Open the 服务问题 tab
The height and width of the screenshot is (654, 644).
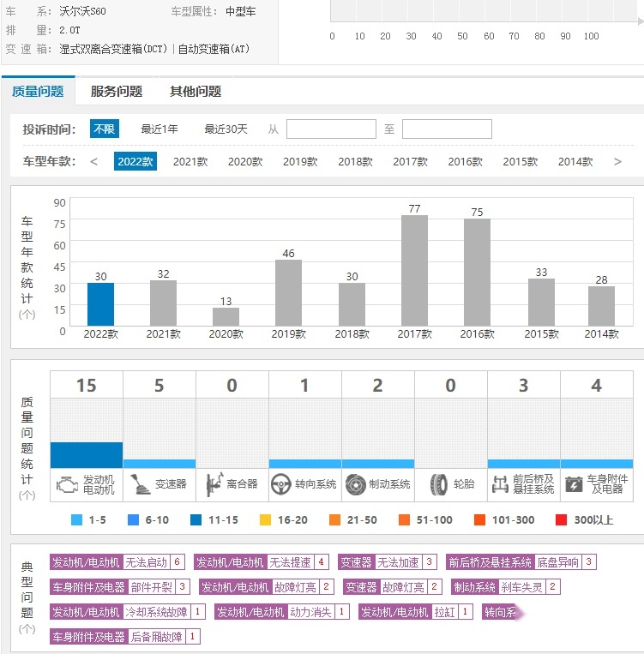coord(117,92)
